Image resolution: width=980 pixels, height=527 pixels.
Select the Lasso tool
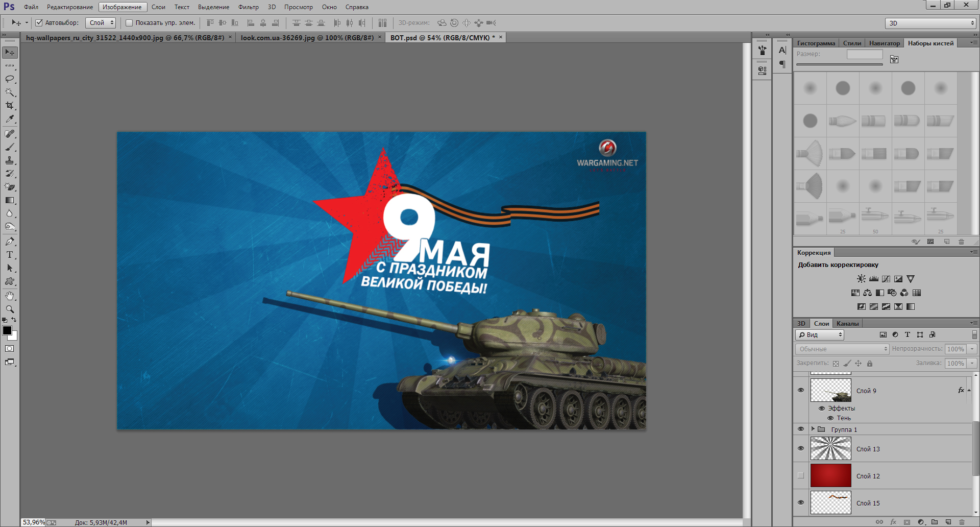pos(10,79)
